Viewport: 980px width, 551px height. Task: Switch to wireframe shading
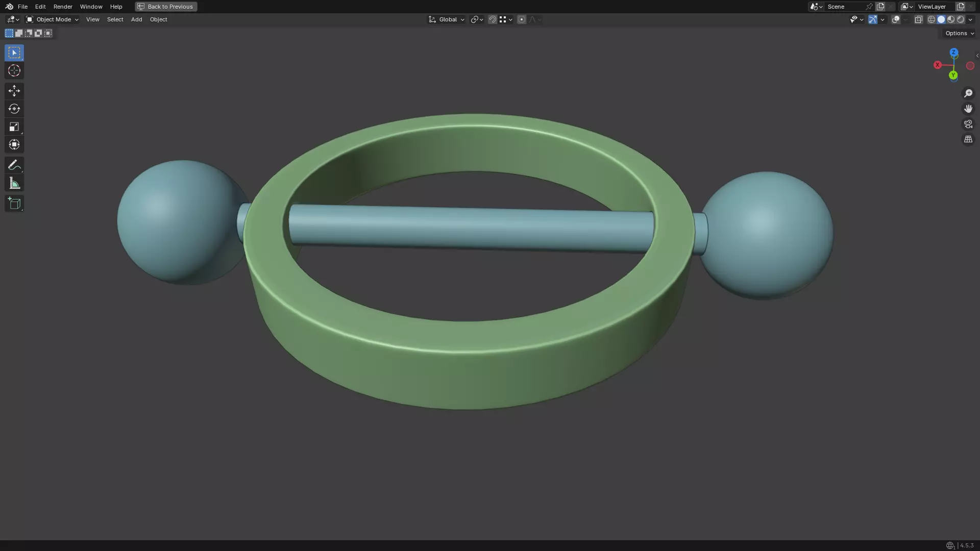click(932, 19)
